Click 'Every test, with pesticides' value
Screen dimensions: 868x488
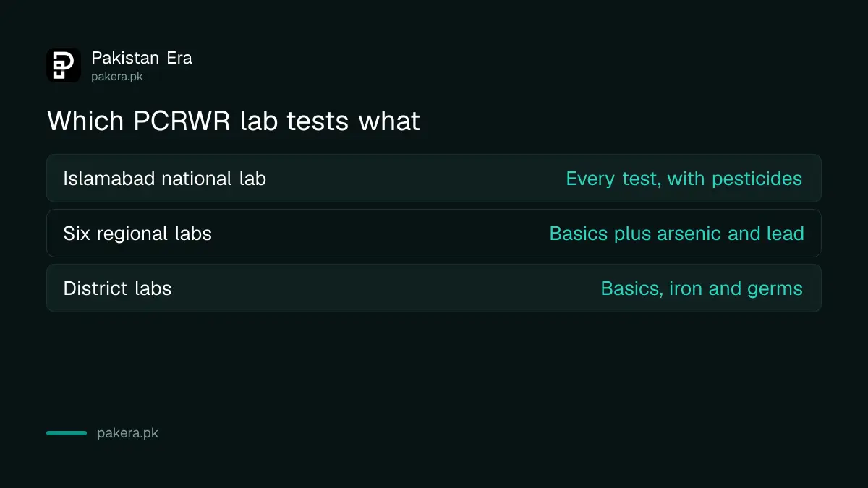[x=684, y=179]
